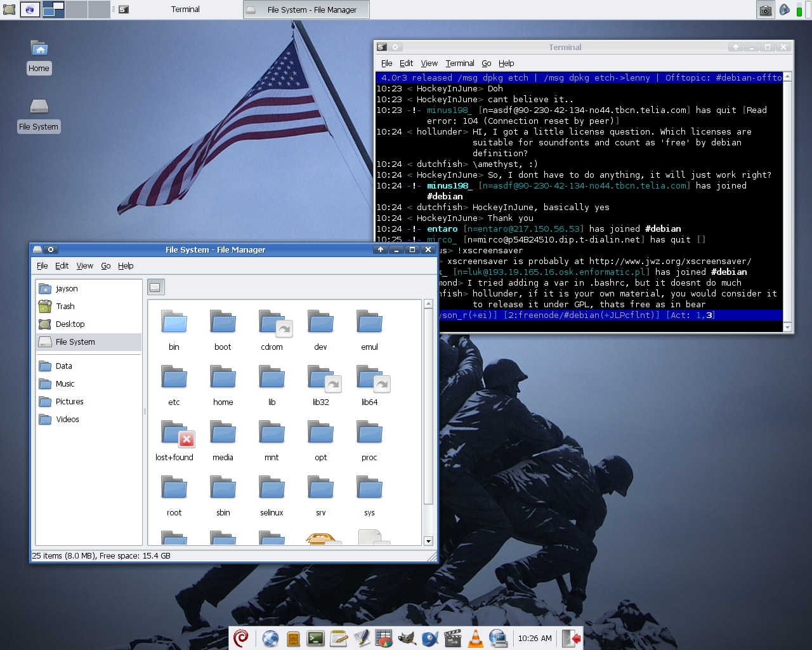The height and width of the screenshot is (650, 812).
Task: Click the Terminal window scroll up arrow
Action: click(x=787, y=77)
